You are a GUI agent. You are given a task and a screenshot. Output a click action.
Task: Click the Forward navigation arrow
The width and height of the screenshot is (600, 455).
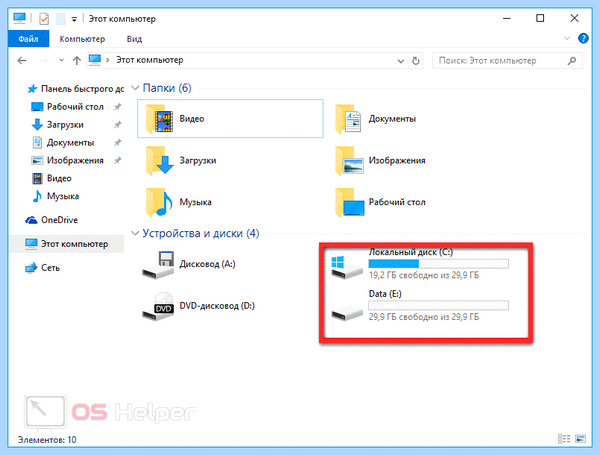coord(44,60)
